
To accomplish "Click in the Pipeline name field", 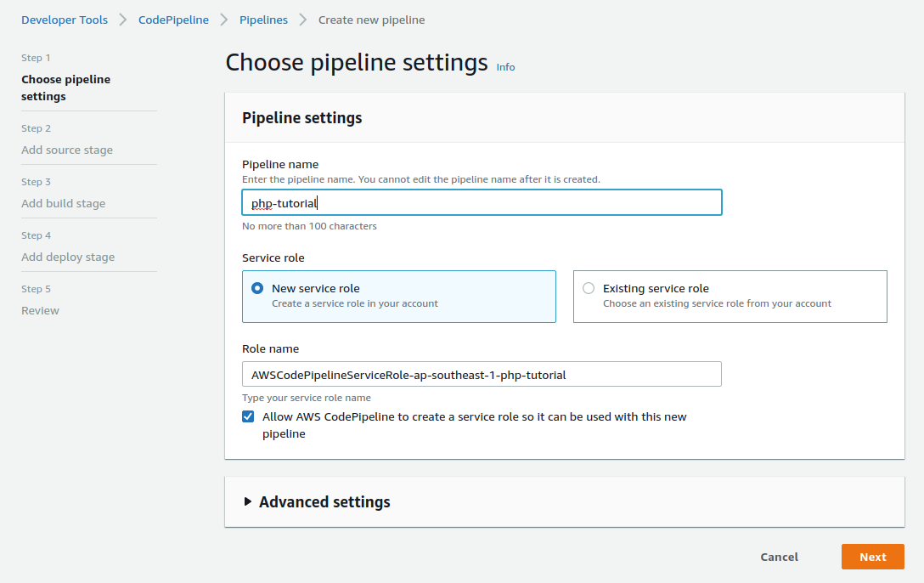I will (482, 203).
